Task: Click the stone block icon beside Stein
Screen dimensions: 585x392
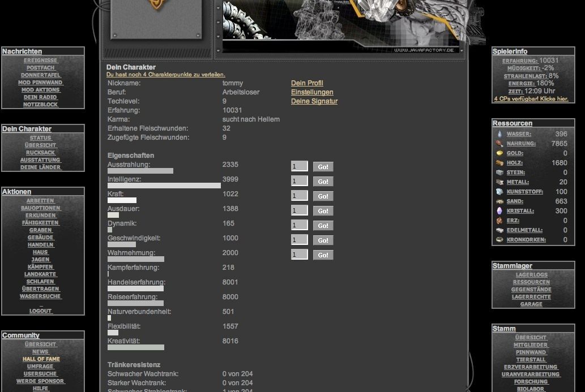Action: click(499, 173)
